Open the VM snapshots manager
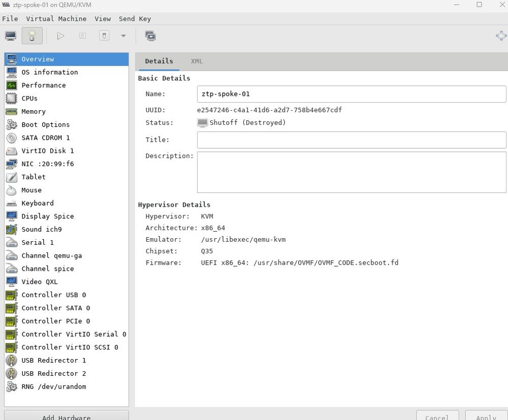508x420 pixels. pyautogui.click(x=150, y=36)
